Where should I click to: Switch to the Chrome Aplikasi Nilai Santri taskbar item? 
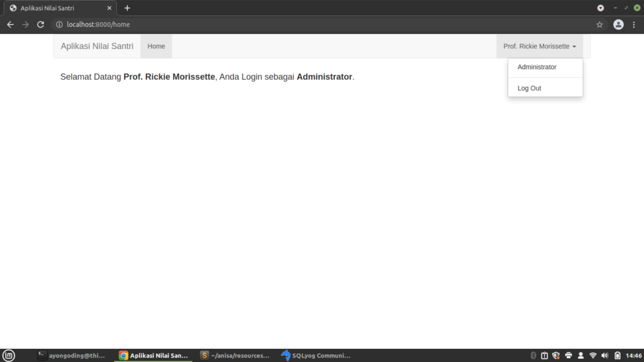point(153,356)
